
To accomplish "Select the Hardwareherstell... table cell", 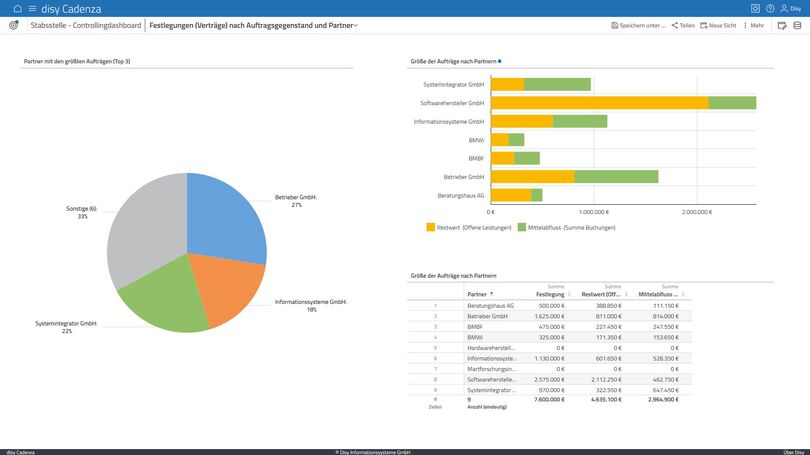I will tap(491, 348).
